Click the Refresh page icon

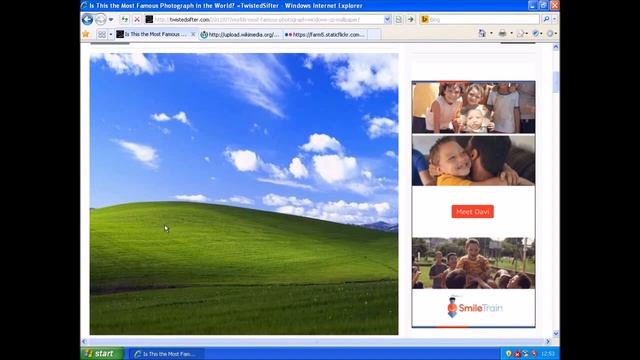(x=124, y=19)
